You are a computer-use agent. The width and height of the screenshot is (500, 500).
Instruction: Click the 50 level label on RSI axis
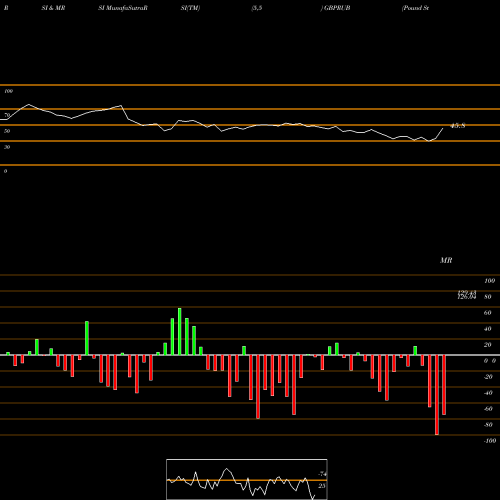(x=7, y=131)
